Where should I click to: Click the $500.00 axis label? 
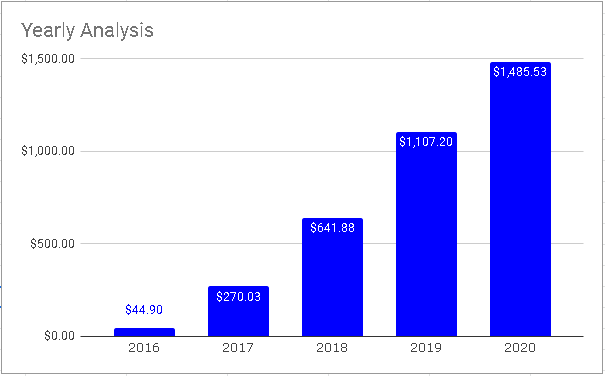point(52,244)
